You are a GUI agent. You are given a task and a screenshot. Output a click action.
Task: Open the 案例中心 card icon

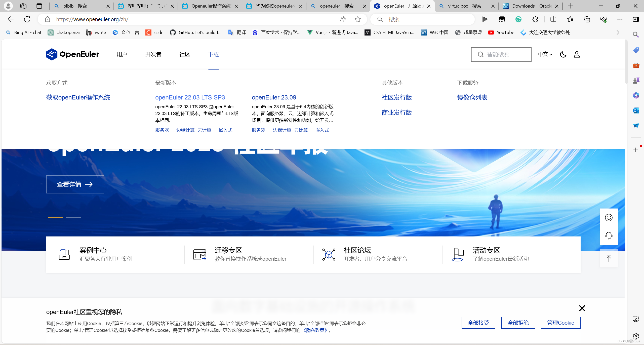coord(64,255)
